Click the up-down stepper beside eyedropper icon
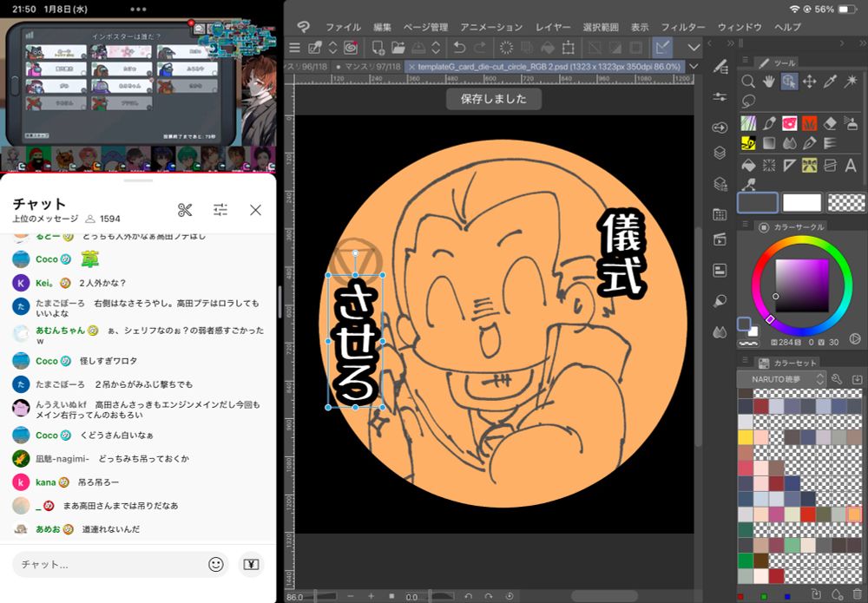 point(332,48)
